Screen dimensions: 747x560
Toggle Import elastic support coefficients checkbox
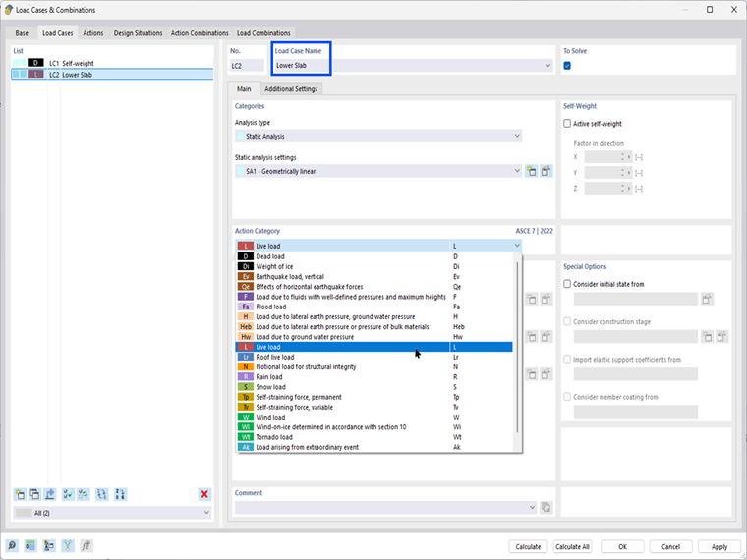pyautogui.click(x=567, y=359)
